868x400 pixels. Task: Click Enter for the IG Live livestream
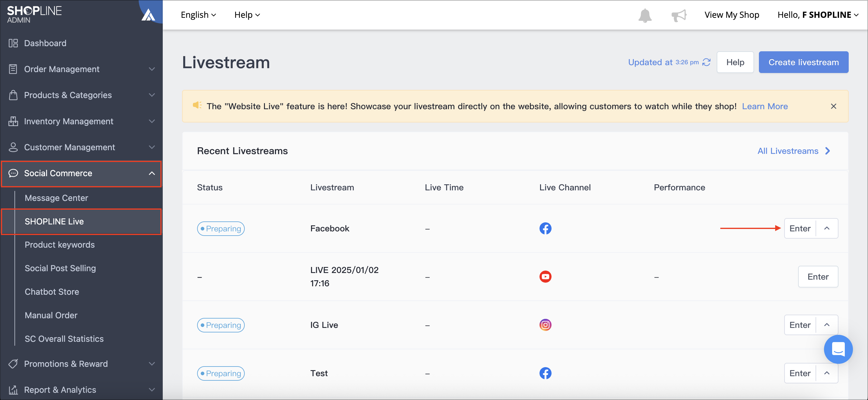(x=800, y=325)
